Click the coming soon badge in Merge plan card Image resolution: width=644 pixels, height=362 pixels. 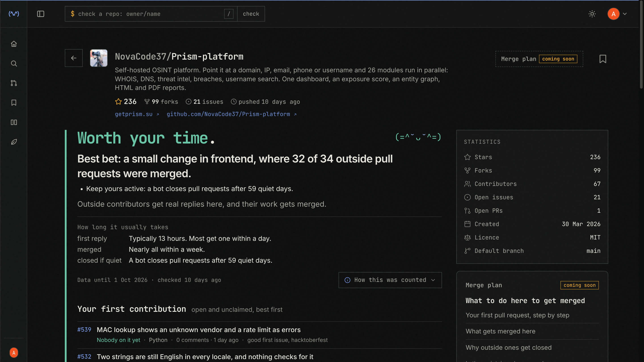(x=579, y=285)
